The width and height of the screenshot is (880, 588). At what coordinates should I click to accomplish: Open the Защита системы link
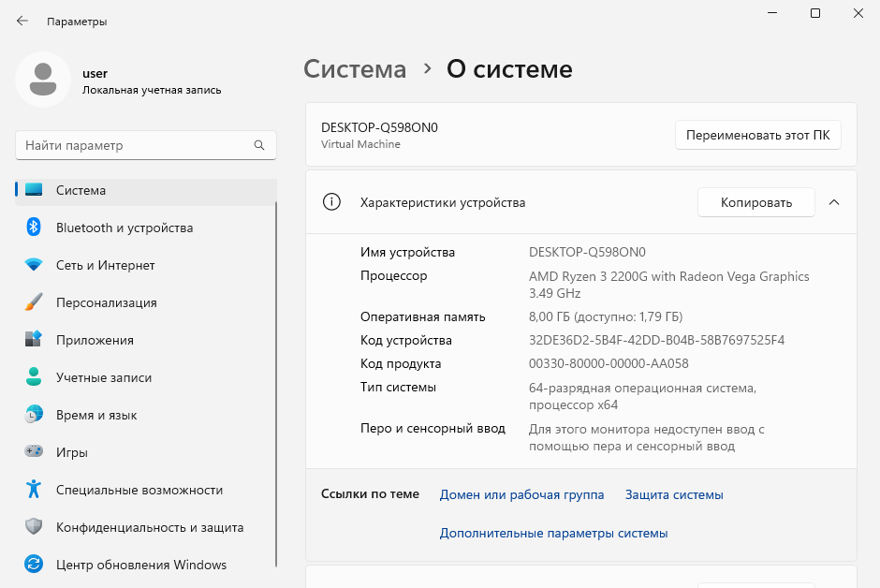674,495
